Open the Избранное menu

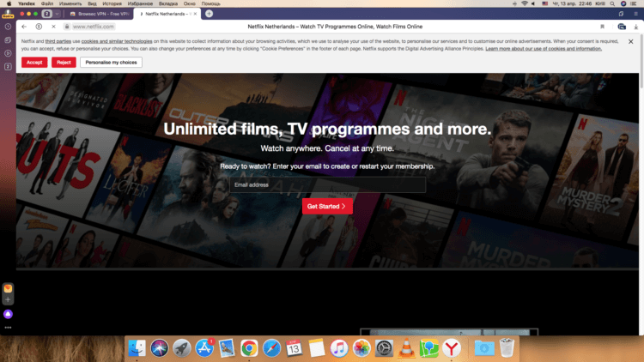(140, 3)
